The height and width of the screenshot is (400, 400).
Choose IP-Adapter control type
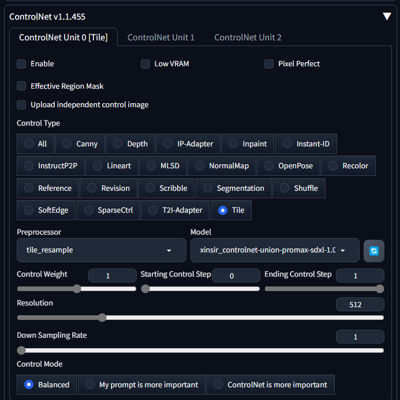click(x=188, y=144)
